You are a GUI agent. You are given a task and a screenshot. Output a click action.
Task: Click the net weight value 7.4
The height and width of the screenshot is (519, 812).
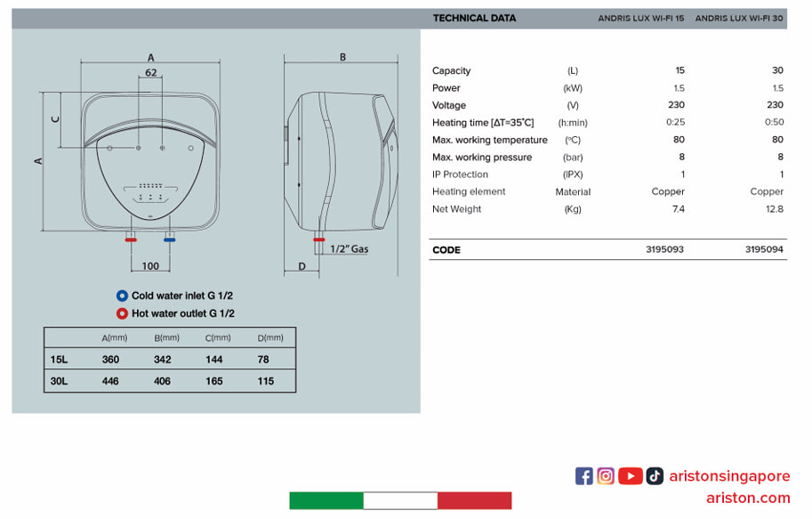(x=679, y=209)
